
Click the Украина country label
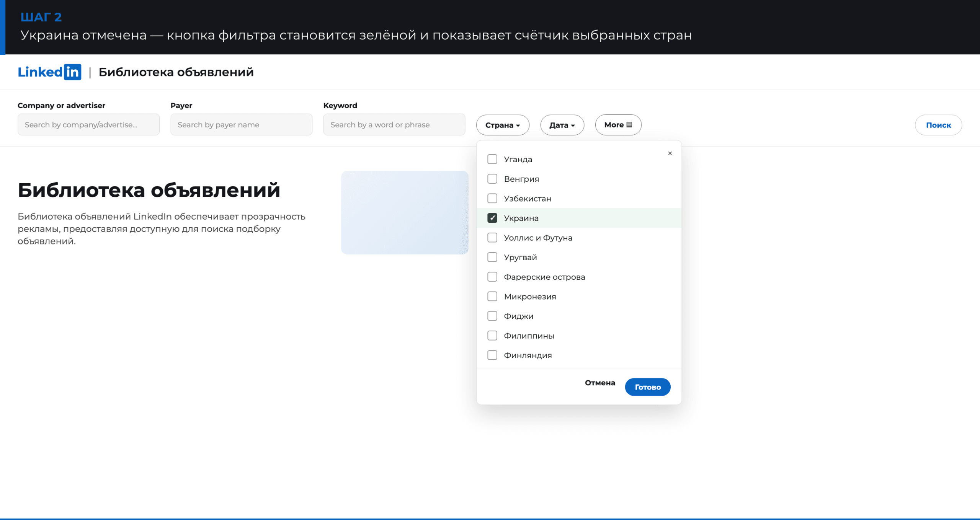click(x=521, y=218)
